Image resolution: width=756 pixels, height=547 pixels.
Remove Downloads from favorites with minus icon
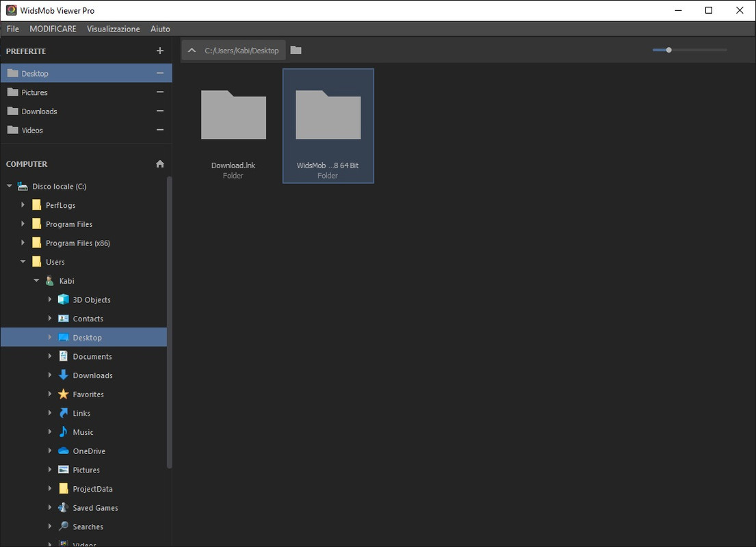[160, 111]
